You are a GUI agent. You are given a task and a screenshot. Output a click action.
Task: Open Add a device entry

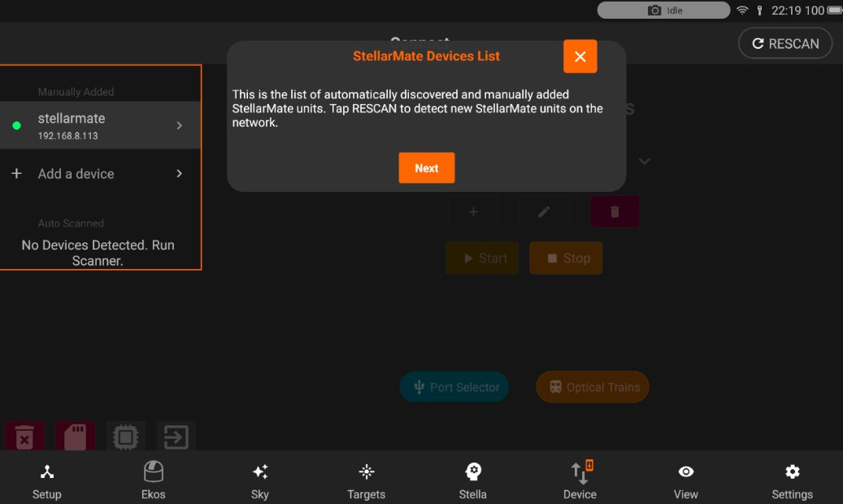(100, 174)
